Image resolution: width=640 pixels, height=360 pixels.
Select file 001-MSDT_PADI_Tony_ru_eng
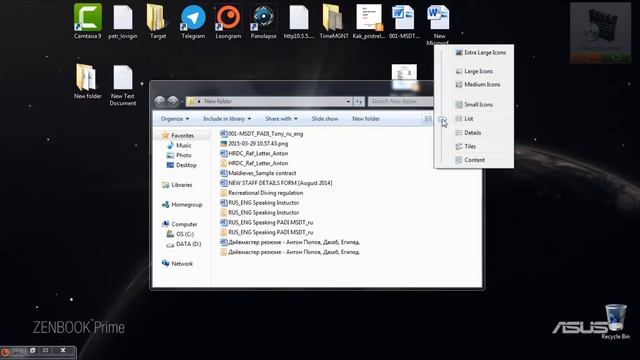coord(262,133)
